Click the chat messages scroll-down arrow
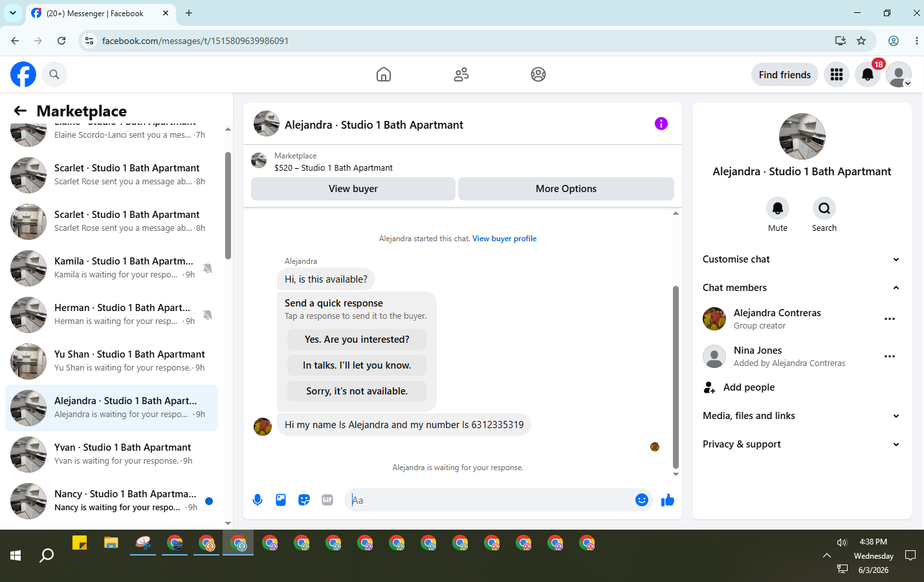 coord(676,474)
